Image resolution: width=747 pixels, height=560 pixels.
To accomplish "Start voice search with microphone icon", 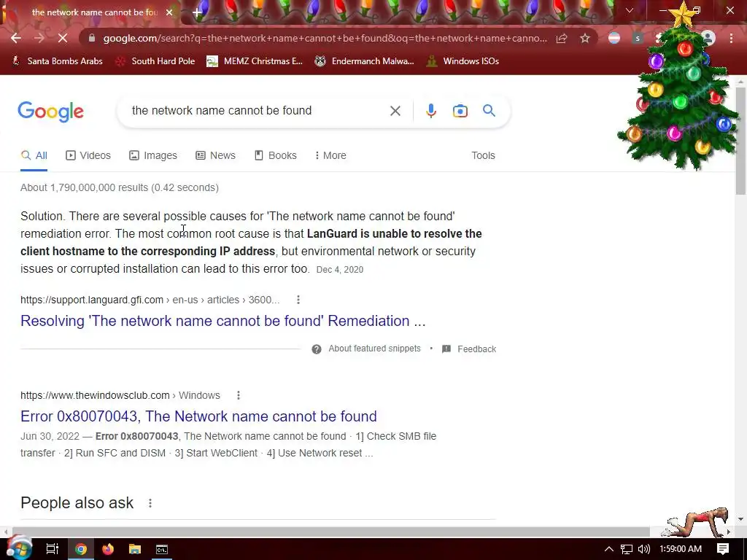I will click(430, 111).
